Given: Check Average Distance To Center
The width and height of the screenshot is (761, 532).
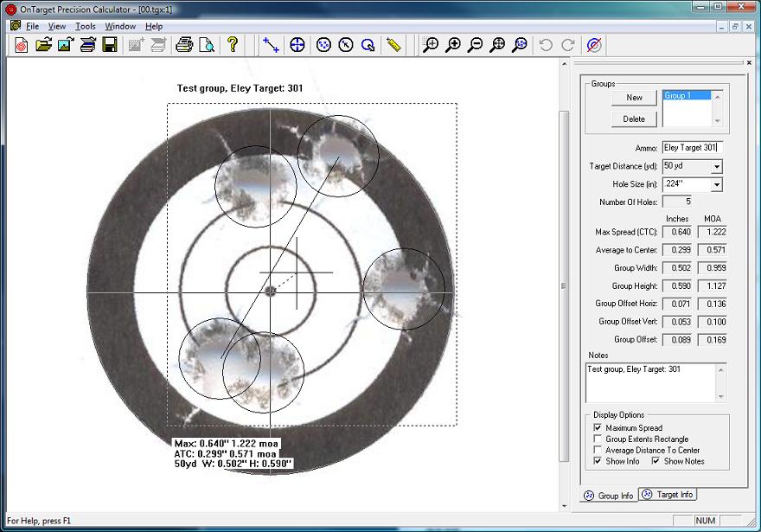Looking at the screenshot, I should pyautogui.click(x=597, y=448).
